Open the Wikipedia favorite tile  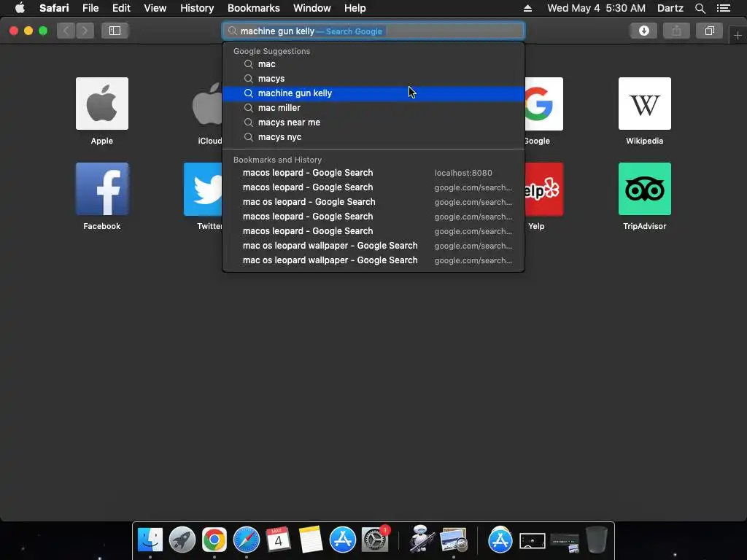[645, 104]
